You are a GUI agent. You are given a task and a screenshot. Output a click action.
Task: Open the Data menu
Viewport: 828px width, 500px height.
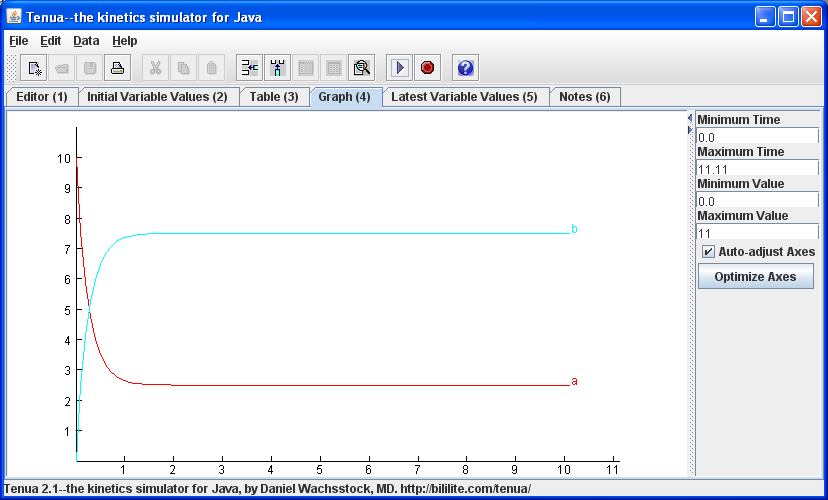pyautogui.click(x=86, y=41)
